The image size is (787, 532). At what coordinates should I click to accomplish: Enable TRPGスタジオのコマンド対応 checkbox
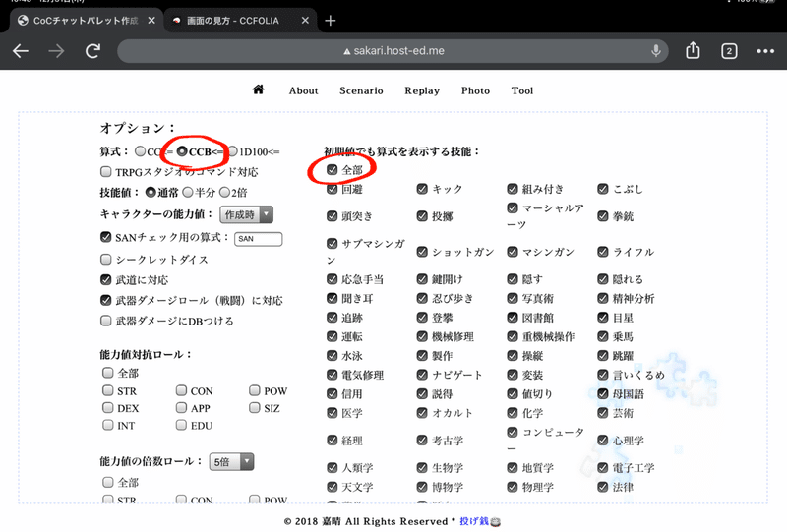click(105, 172)
